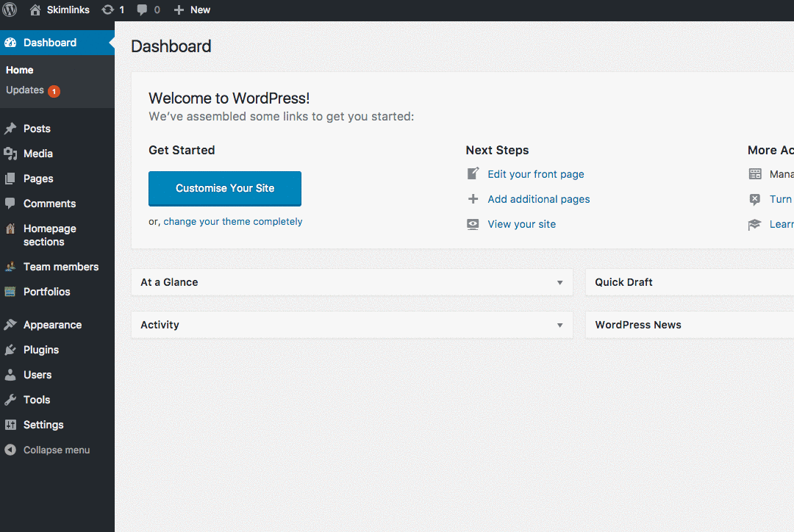Click the Settings sliders icon
Image resolution: width=794 pixels, height=532 pixels.
(x=10, y=425)
